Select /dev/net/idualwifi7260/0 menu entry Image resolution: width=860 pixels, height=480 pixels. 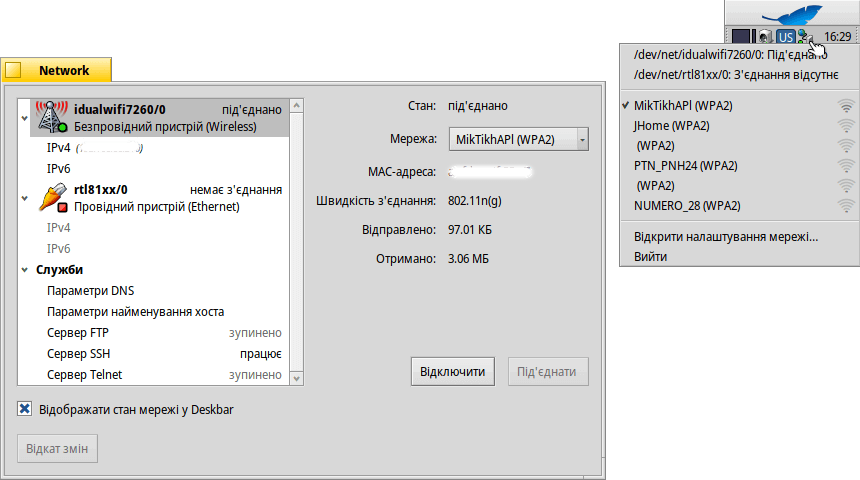(x=739, y=54)
